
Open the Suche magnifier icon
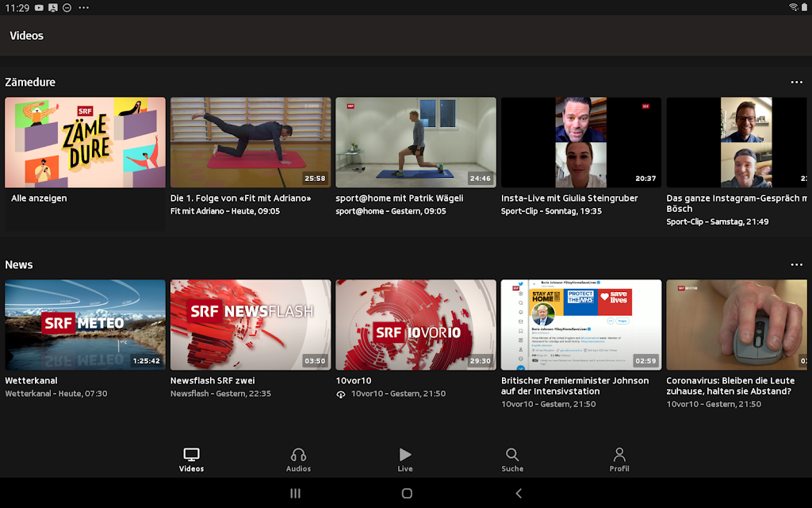[x=512, y=455]
